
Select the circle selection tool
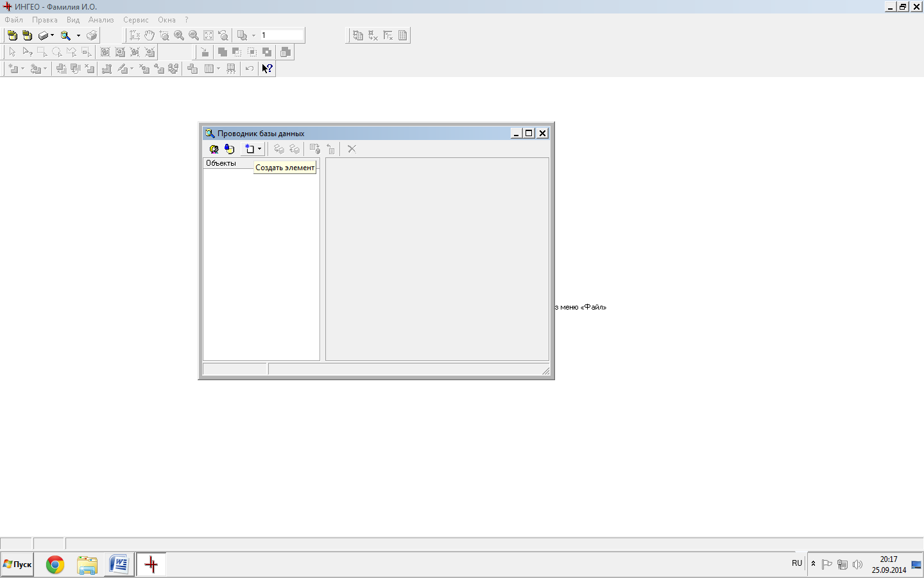[x=56, y=52]
